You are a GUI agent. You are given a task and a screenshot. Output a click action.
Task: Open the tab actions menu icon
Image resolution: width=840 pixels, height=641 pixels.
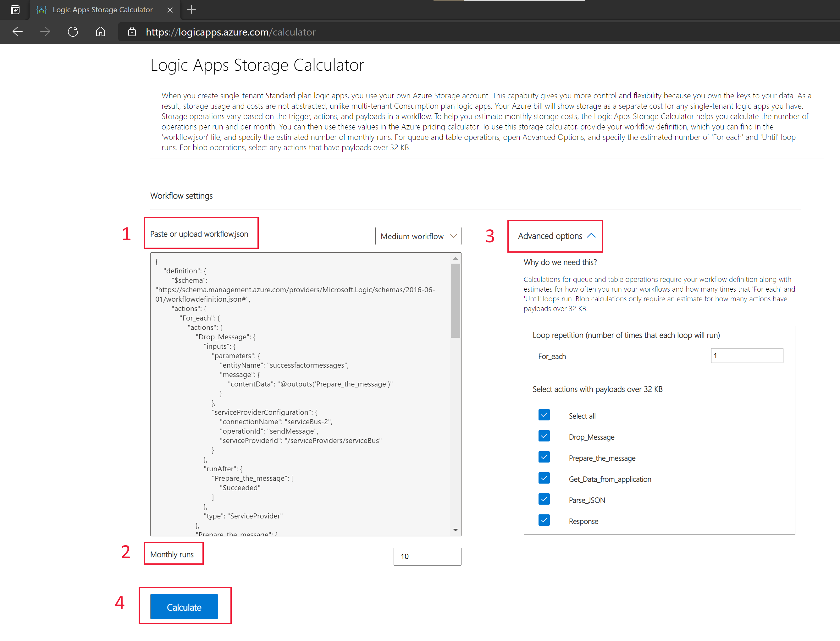pyautogui.click(x=15, y=9)
